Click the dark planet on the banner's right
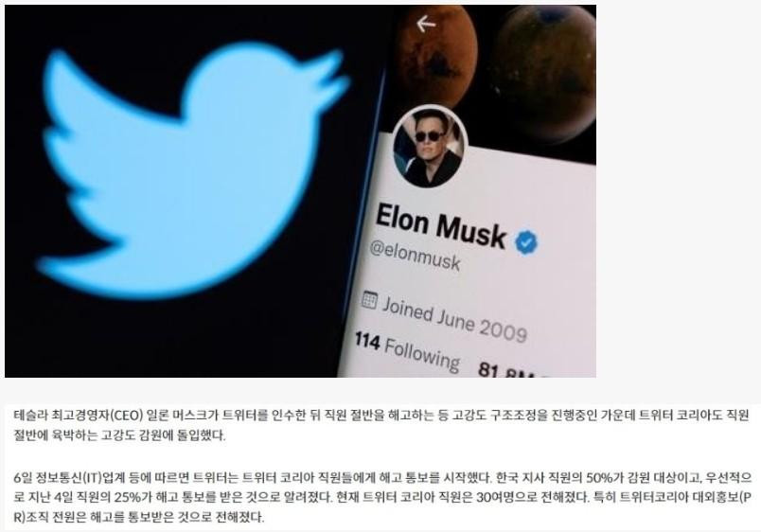The image size is (761, 532). tap(546, 73)
